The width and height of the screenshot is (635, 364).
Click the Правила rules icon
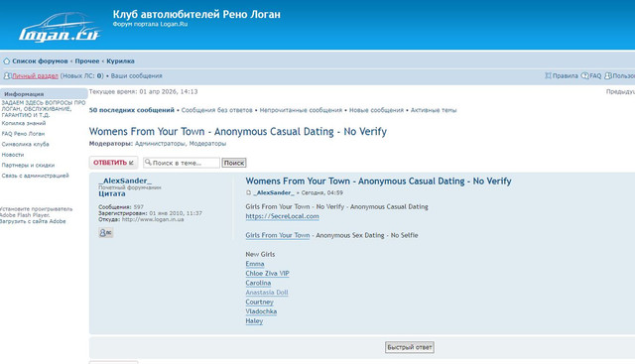tap(548, 75)
